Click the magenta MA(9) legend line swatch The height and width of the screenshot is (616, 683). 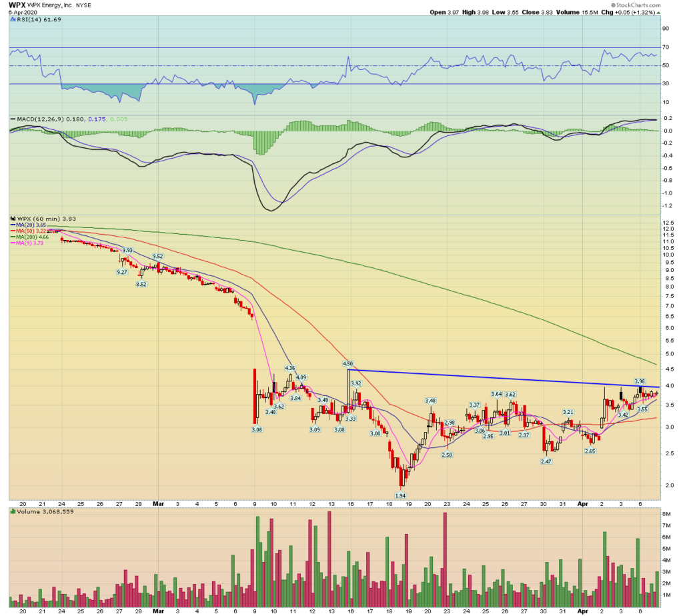(13, 243)
